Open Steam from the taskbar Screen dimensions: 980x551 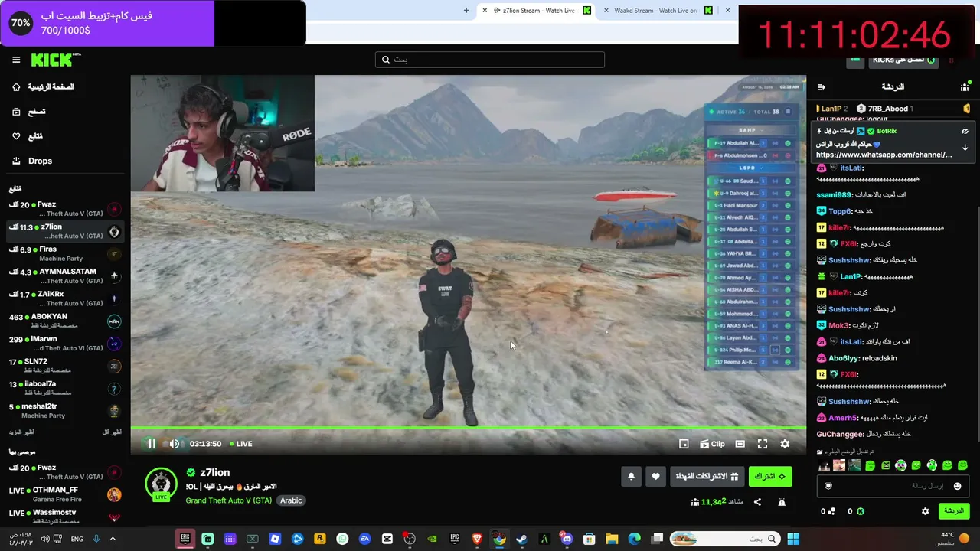[521, 539]
